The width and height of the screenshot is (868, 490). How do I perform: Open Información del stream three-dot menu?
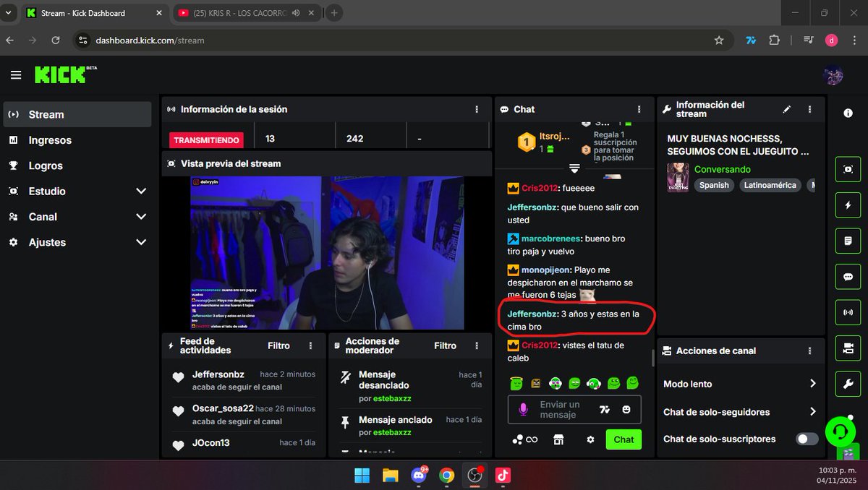[x=809, y=109]
